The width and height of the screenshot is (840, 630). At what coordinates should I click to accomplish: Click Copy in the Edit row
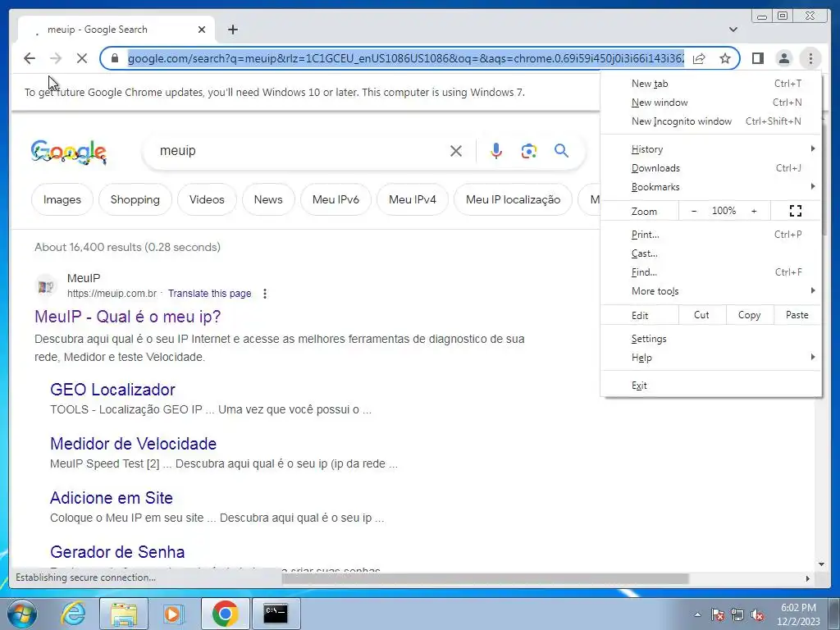point(750,315)
